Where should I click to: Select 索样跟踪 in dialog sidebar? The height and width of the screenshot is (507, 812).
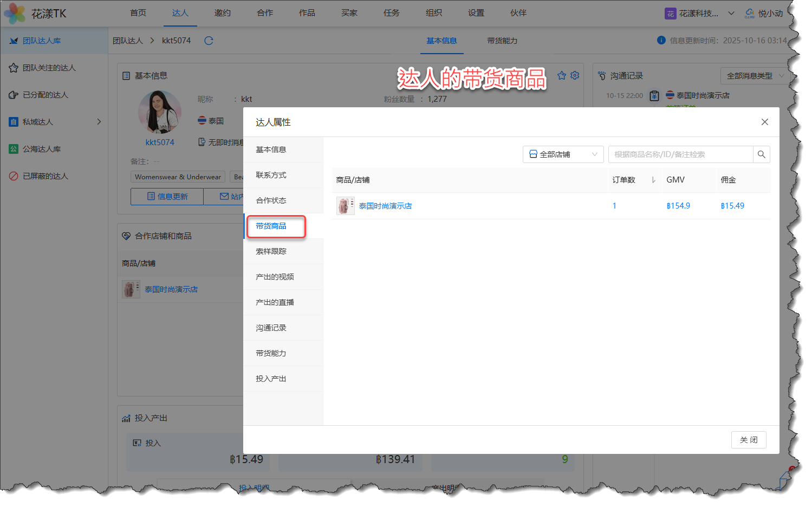271,251
